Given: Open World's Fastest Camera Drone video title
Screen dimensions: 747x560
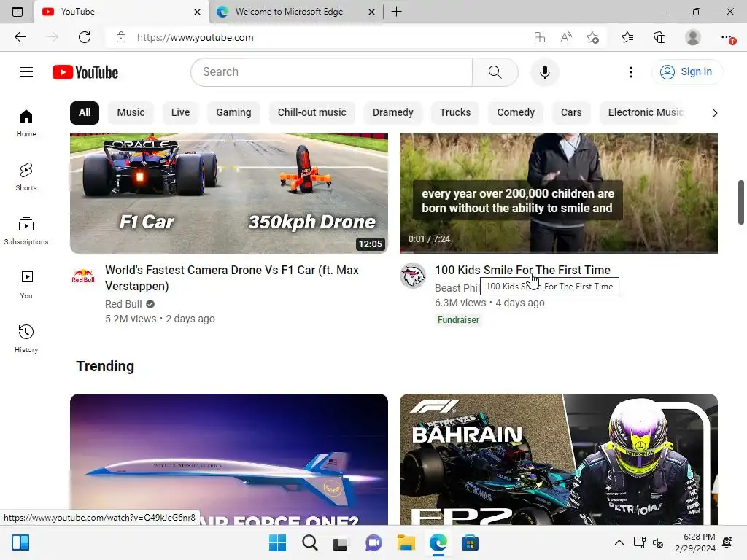Looking at the screenshot, I should 232,278.
